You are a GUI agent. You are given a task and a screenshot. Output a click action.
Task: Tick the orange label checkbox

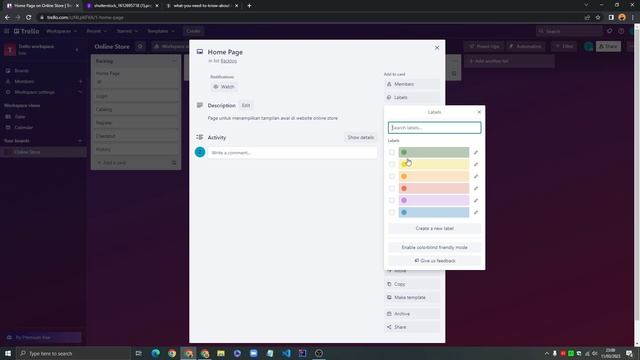coord(392,176)
